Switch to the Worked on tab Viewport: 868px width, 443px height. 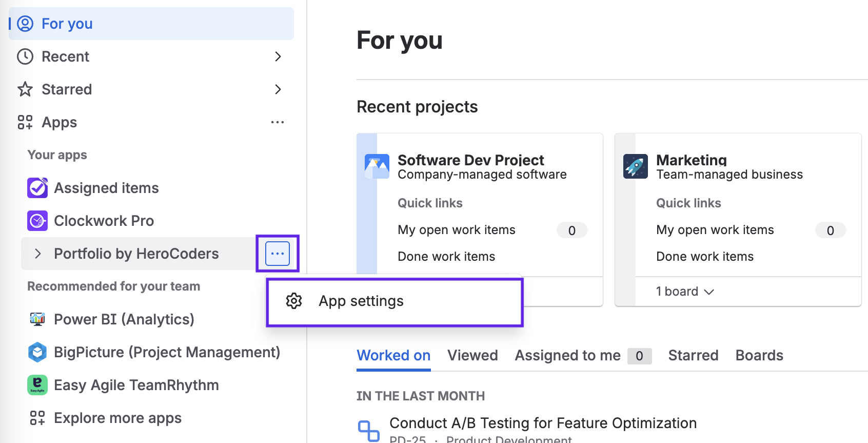pos(393,355)
